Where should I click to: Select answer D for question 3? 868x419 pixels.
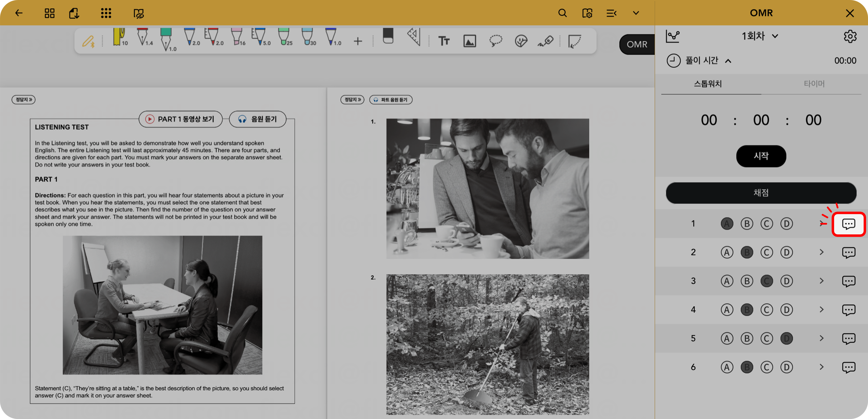click(x=786, y=281)
